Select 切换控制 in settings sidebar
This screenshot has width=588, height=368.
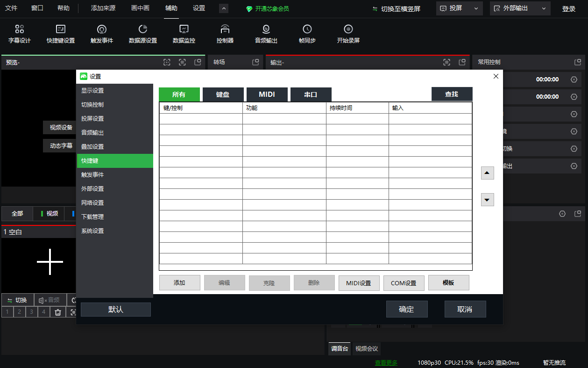click(x=115, y=105)
